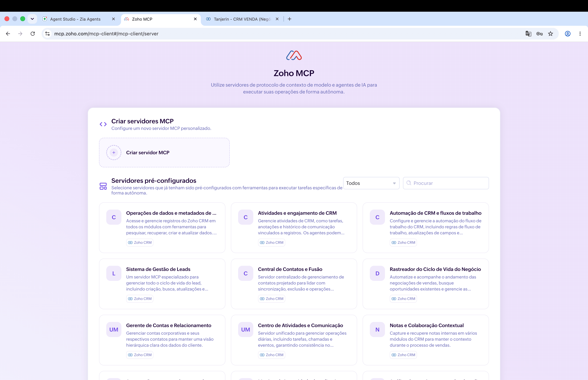Click the C avatar of Automação de CRM card
The image size is (588, 380).
click(377, 217)
